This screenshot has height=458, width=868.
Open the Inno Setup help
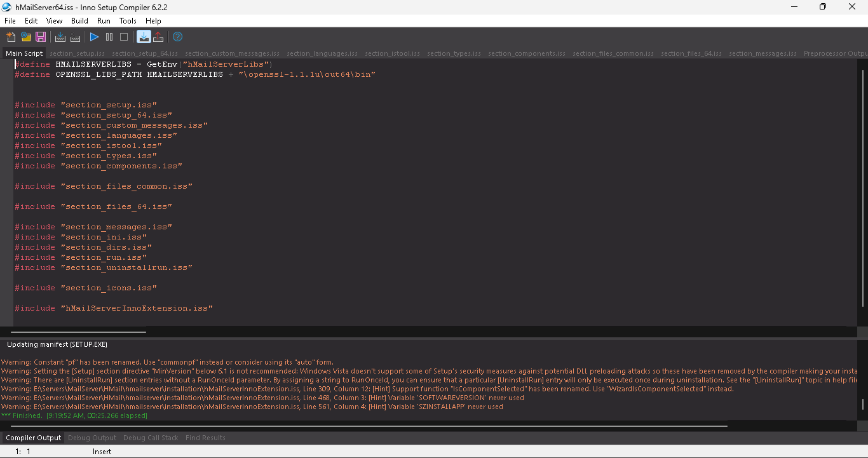coord(177,37)
